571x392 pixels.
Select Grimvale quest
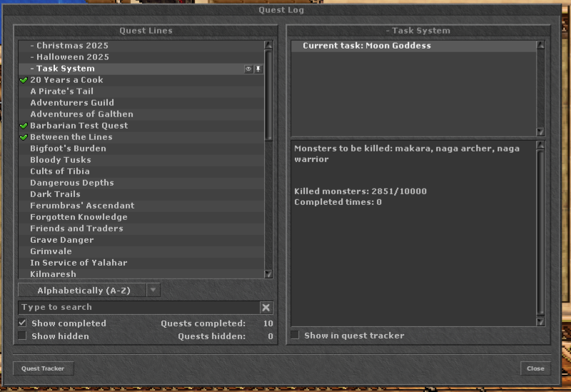tap(141, 251)
